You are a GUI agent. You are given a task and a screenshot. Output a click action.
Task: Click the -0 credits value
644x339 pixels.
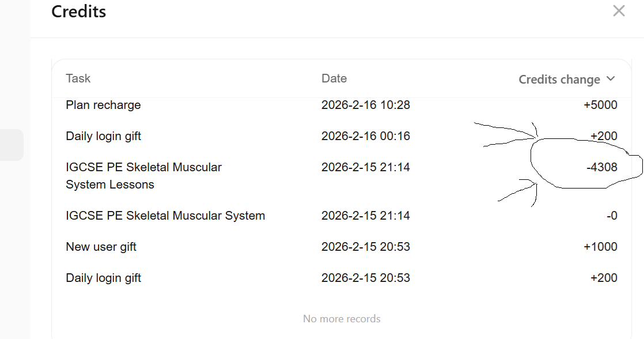pos(612,216)
